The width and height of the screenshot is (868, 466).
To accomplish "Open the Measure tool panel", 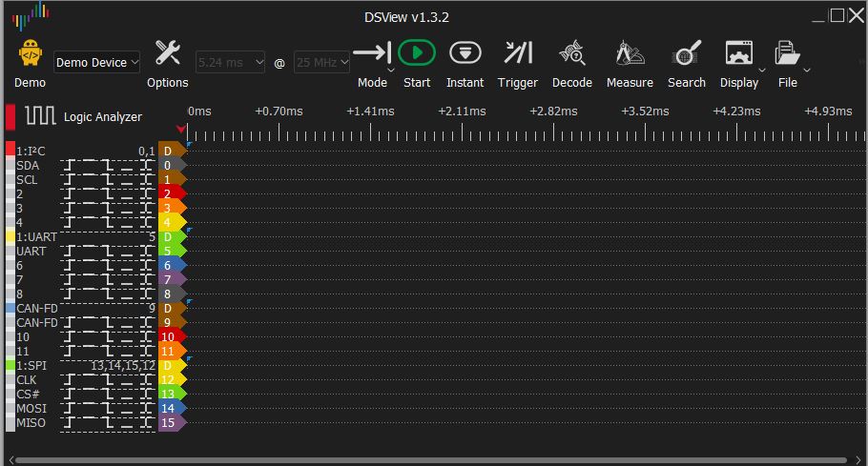I will point(629,53).
